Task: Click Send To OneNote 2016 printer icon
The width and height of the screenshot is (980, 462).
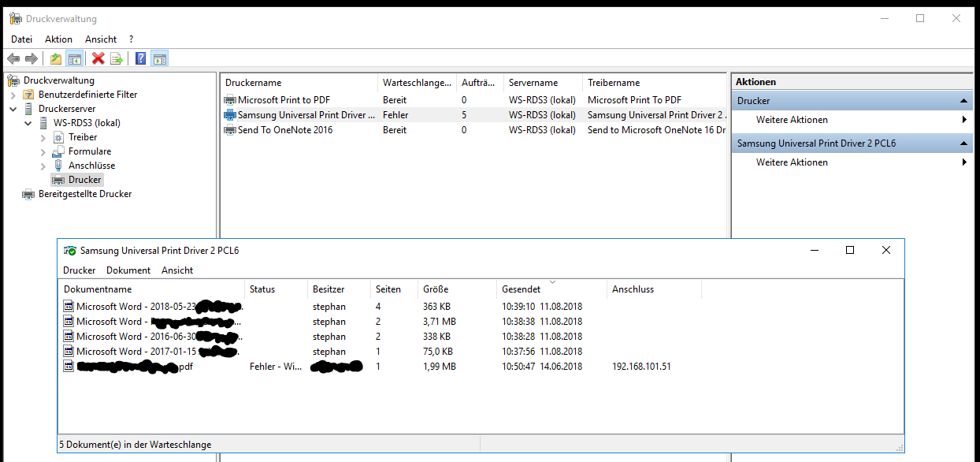Action: pos(230,130)
